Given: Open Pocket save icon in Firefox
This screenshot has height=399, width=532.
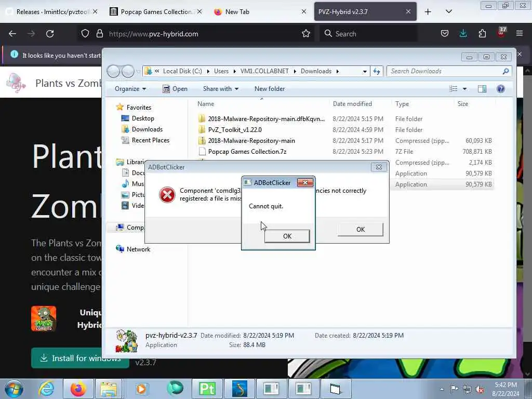Looking at the screenshot, I should pos(445,33).
